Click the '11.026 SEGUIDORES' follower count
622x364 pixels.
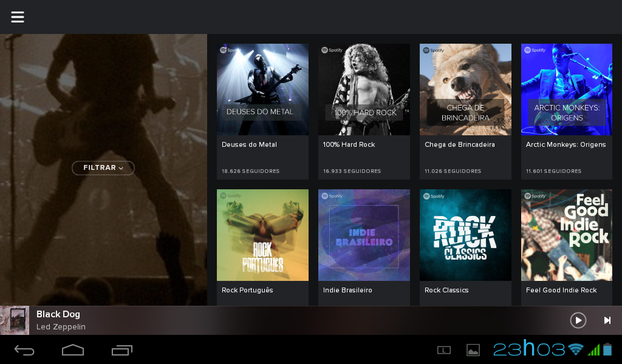coord(453,171)
